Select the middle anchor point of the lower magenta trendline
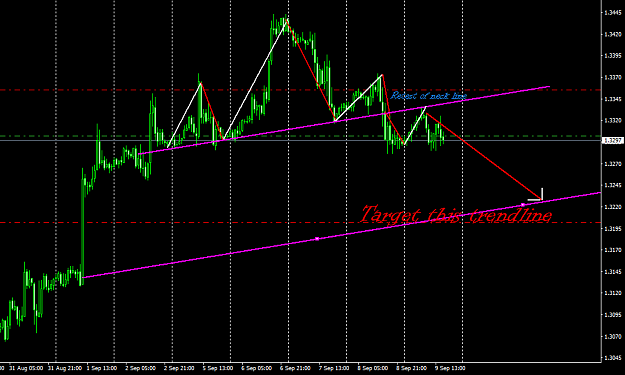Image resolution: width=625 pixels, height=375 pixels. 317,239
